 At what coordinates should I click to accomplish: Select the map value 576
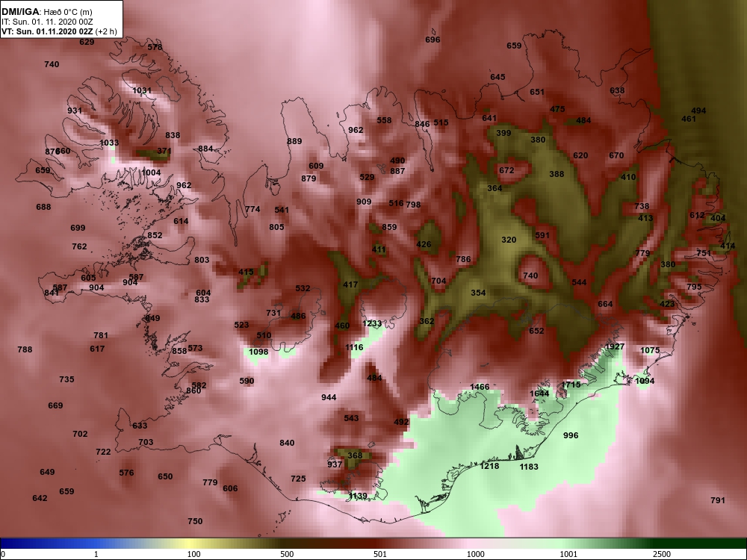pyautogui.click(x=127, y=473)
